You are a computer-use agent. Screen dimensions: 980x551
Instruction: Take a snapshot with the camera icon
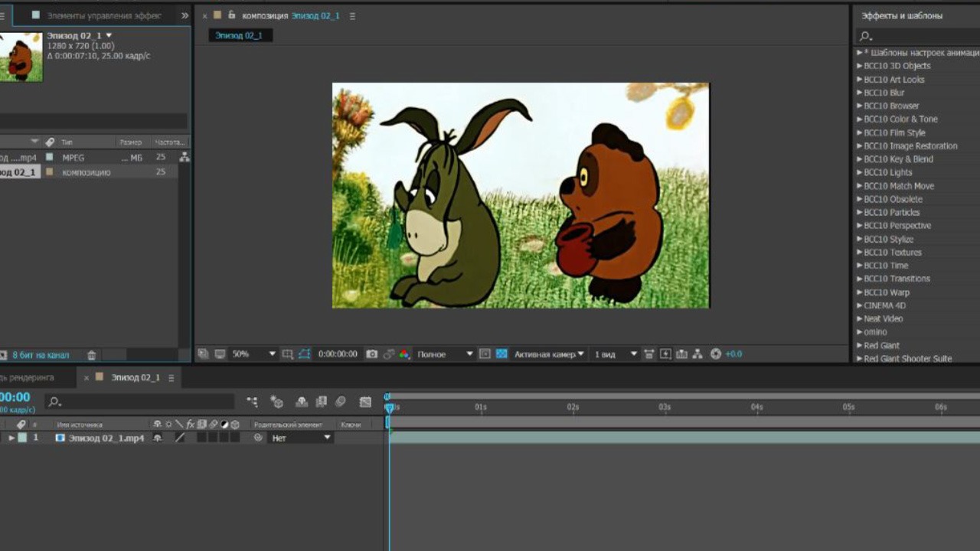coord(371,354)
